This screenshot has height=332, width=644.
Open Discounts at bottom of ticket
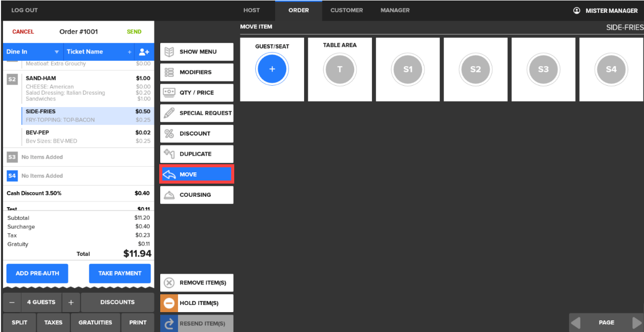(x=117, y=302)
